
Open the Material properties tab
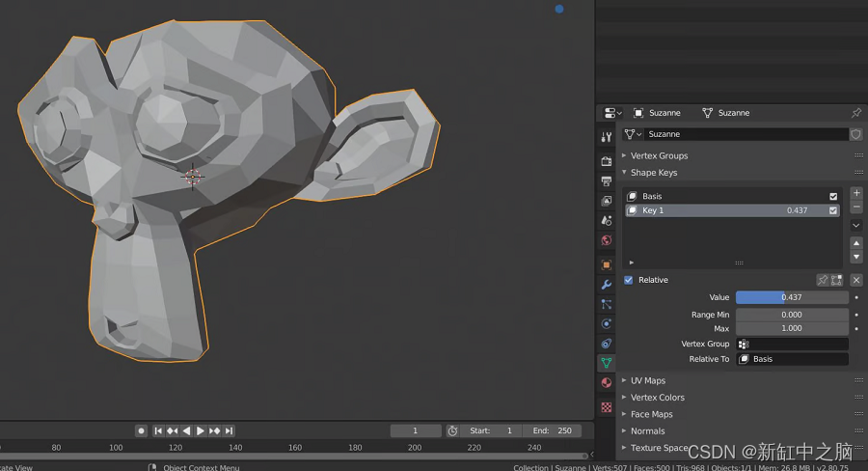[x=607, y=383]
